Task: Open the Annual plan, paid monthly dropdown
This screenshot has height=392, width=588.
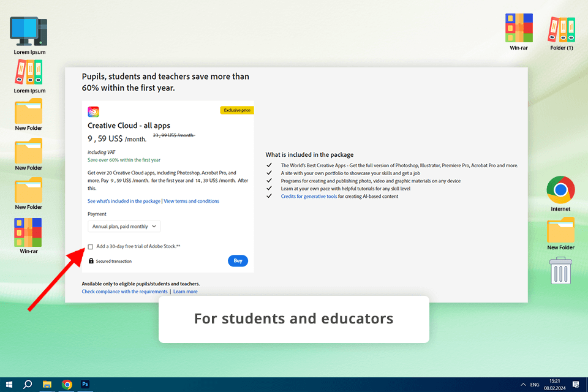Action: pyautogui.click(x=124, y=227)
